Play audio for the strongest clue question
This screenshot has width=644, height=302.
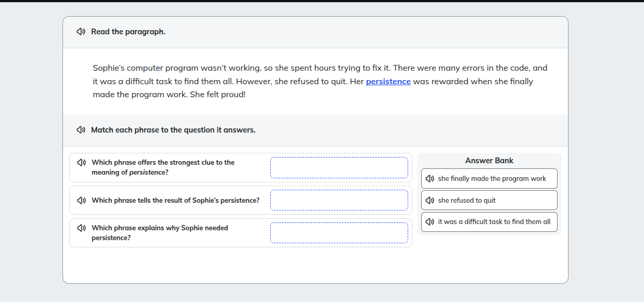pos(81,162)
